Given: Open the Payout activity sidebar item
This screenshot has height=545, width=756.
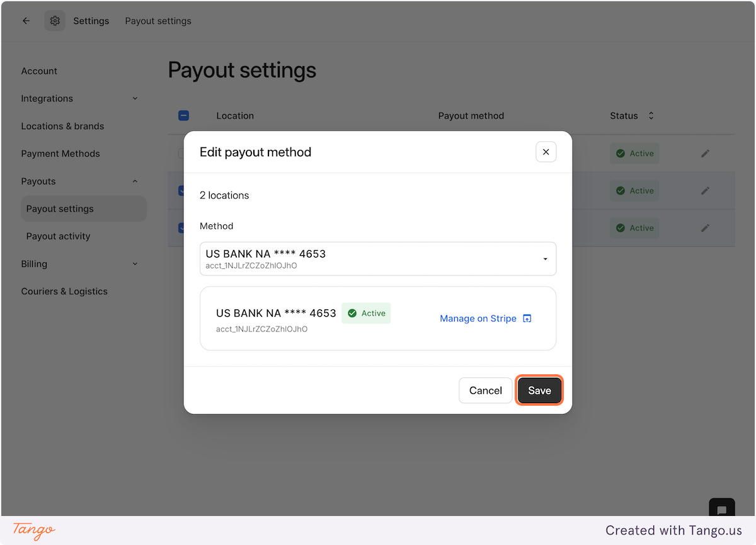Looking at the screenshot, I should 58,236.
